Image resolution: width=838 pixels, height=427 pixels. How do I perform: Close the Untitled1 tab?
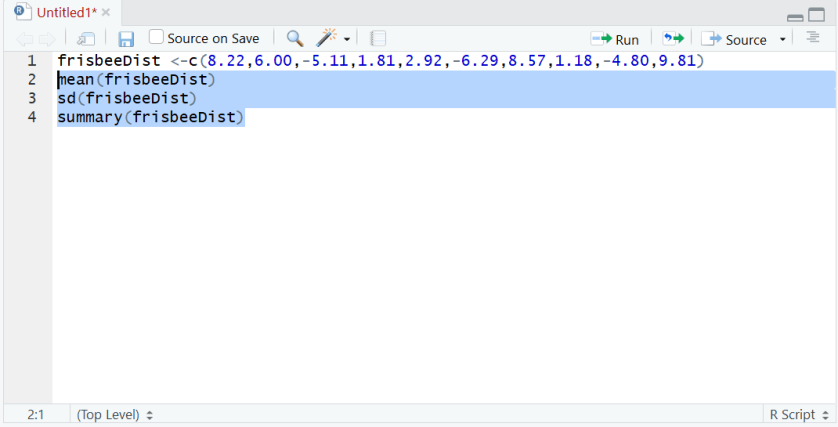pyautogui.click(x=106, y=13)
